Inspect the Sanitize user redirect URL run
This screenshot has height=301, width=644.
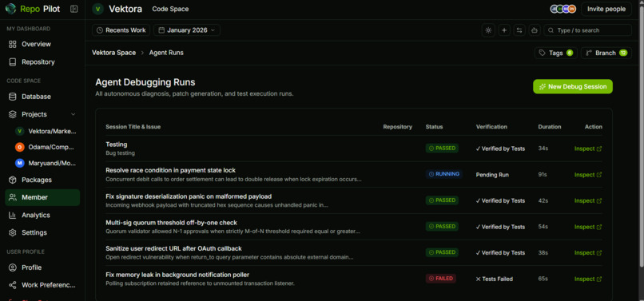click(588, 253)
